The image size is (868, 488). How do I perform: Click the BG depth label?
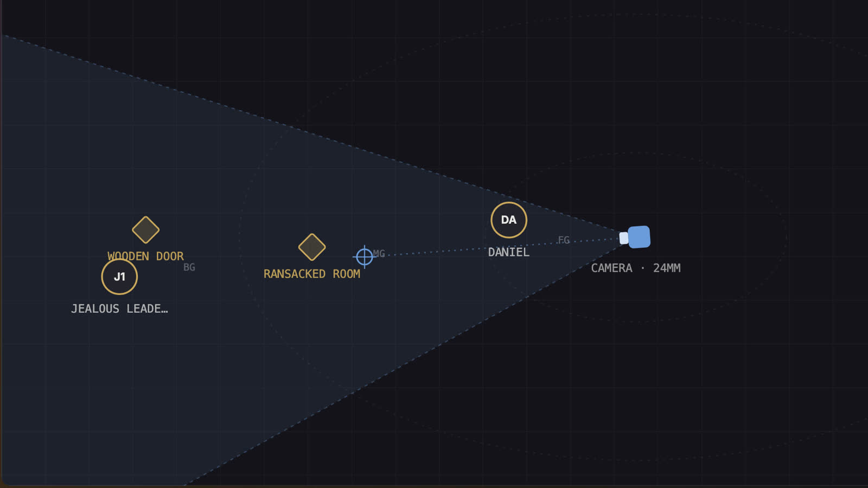tap(189, 267)
